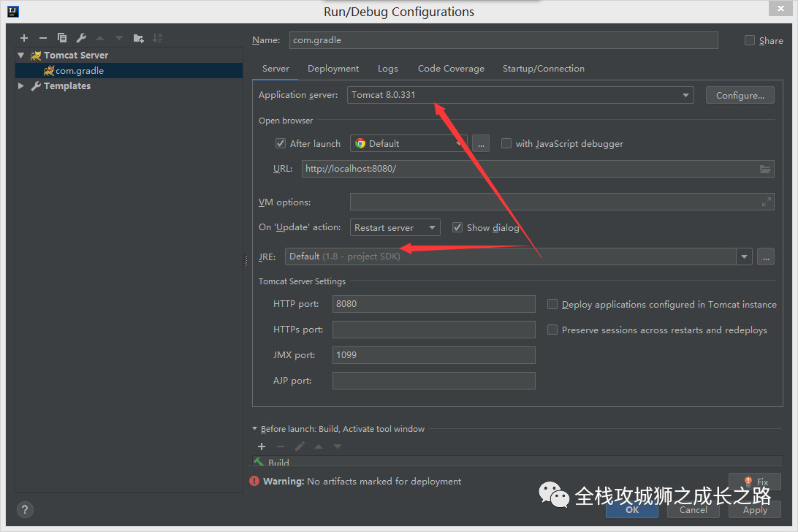The image size is (798, 532).
Task: Toggle Show dialog checkbox
Action: [x=457, y=227]
